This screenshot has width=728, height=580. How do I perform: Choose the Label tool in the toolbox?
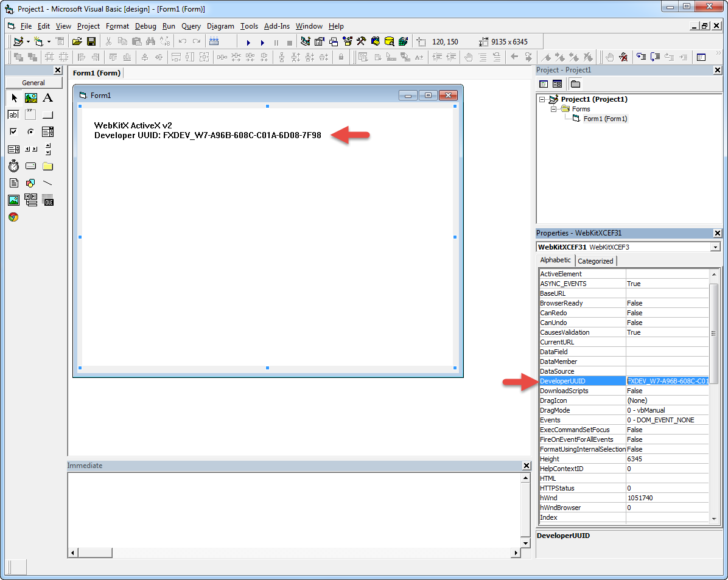point(48,98)
